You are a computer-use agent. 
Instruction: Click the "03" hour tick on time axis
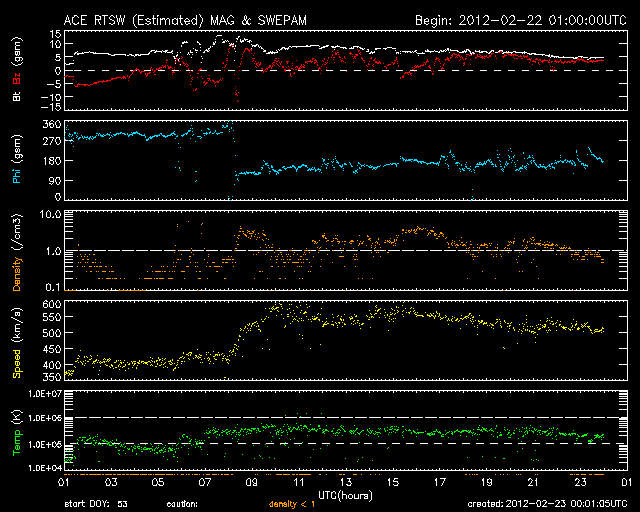pos(111,483)
